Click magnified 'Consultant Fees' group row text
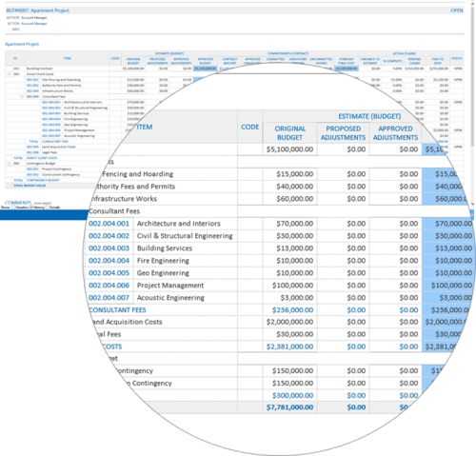Screen dimensions: 476x456 [x=114, y=211]
